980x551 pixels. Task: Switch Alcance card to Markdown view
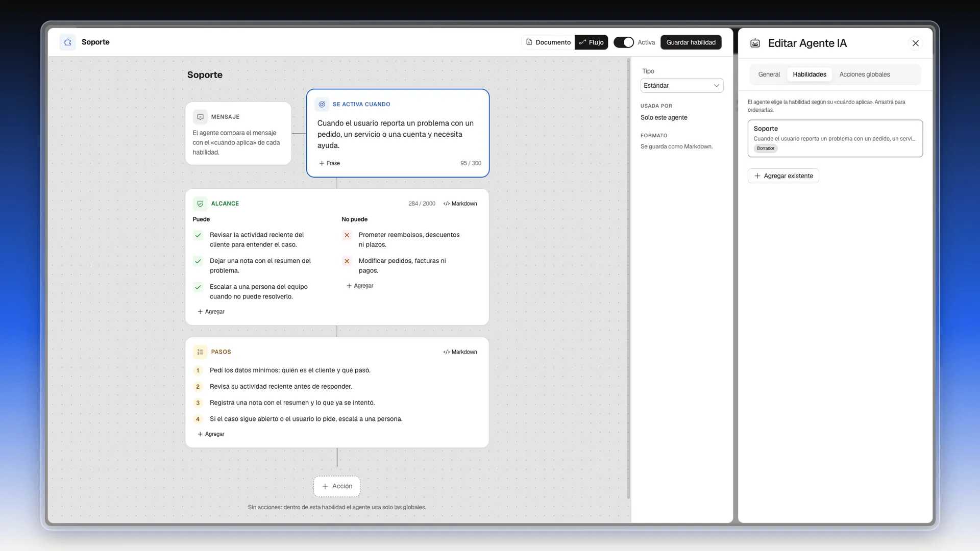pyautogui.click(x=460, y=204)
